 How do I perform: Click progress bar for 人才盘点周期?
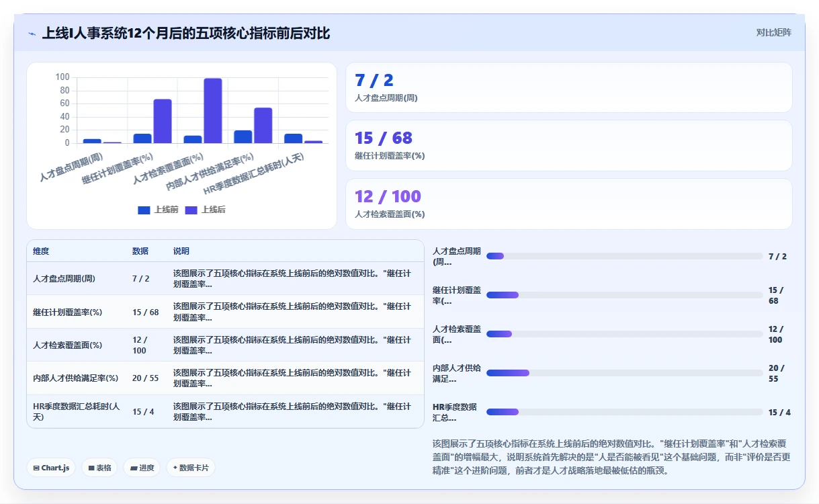[624, 256]
